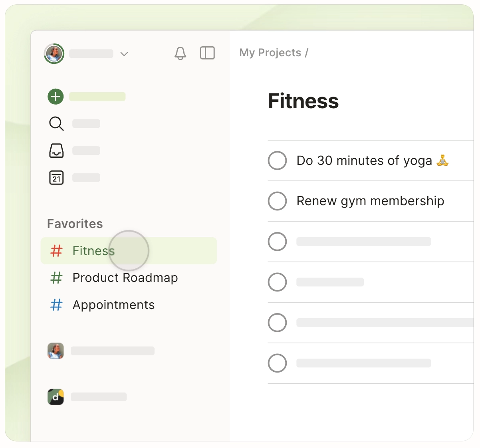This screenshot has width=480, height=448.
Task: Open the Inbox tray icon
Action: 56,151
